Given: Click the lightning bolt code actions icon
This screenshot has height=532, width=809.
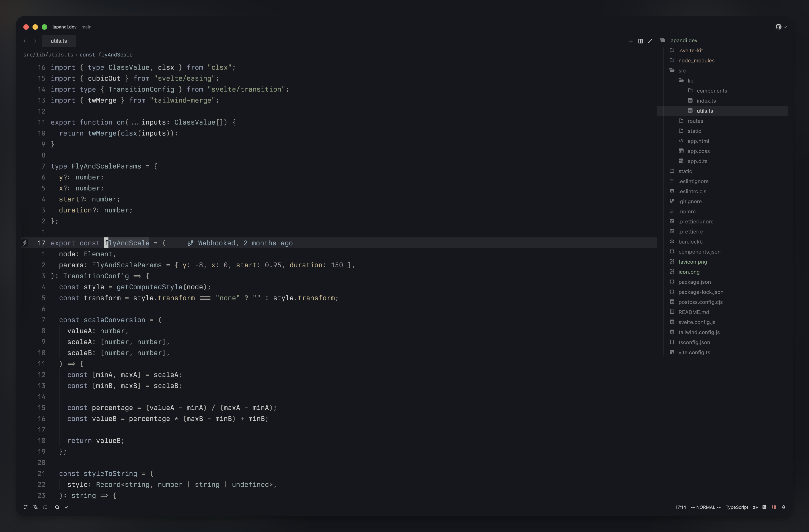Looking at the screenshot, I should coord(25,243).
